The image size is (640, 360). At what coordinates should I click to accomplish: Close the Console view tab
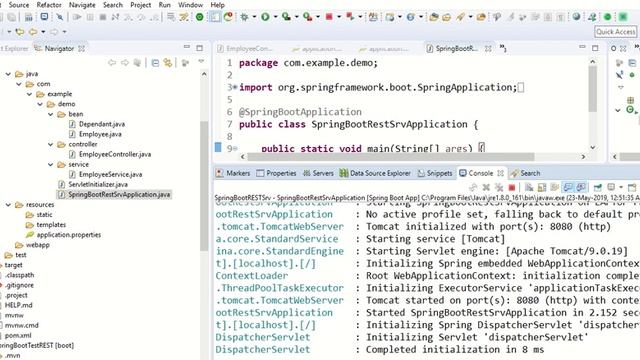point(500,173)
